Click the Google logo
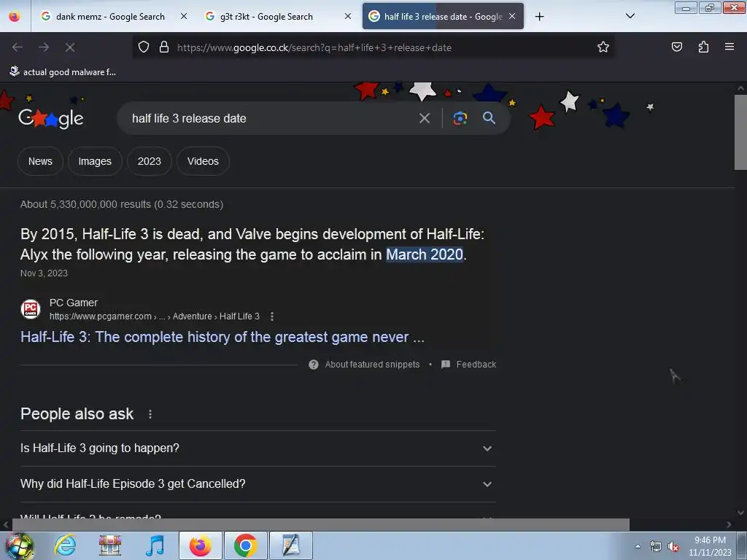 point(50,118)
